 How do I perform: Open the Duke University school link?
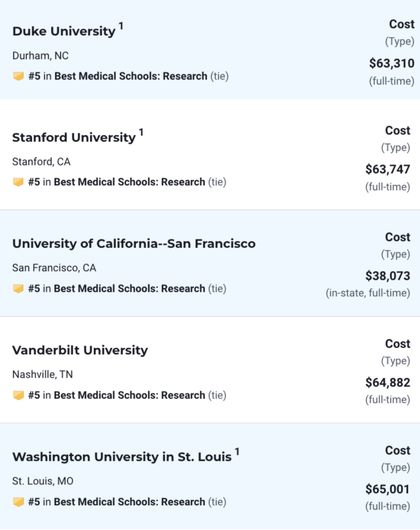coord(64,31)
